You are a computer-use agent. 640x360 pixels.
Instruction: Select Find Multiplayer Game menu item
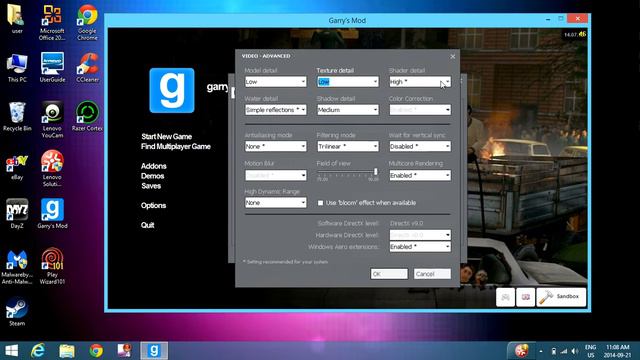176,146
